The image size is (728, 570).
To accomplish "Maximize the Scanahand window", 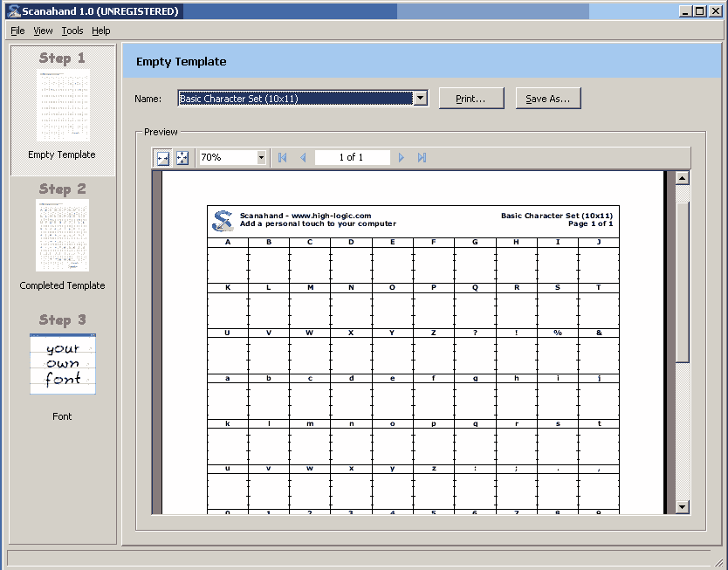I will click(700, 11).
